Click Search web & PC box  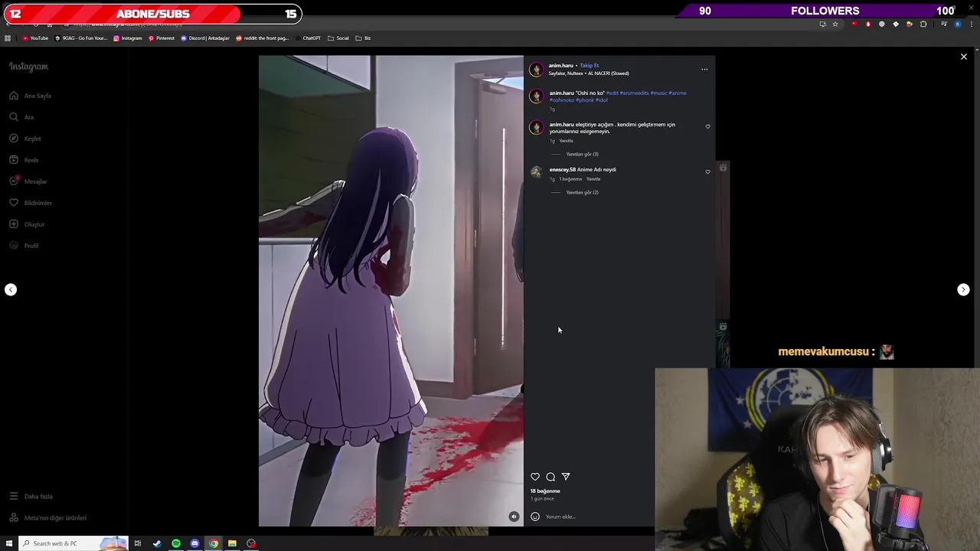tap(73, 543)
